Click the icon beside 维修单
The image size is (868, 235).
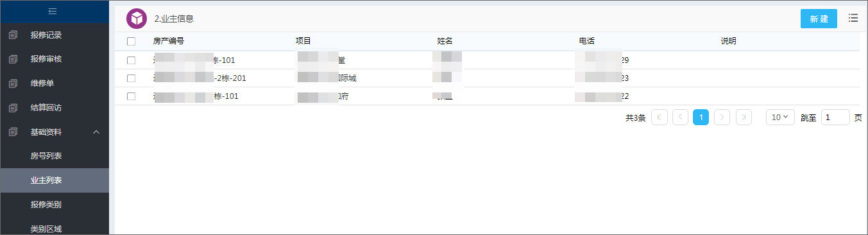[x=13, y=83]
